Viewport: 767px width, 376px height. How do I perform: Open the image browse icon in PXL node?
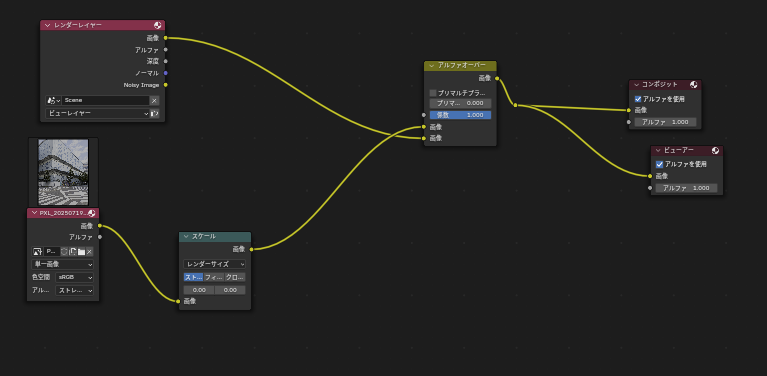pos(38,252)
